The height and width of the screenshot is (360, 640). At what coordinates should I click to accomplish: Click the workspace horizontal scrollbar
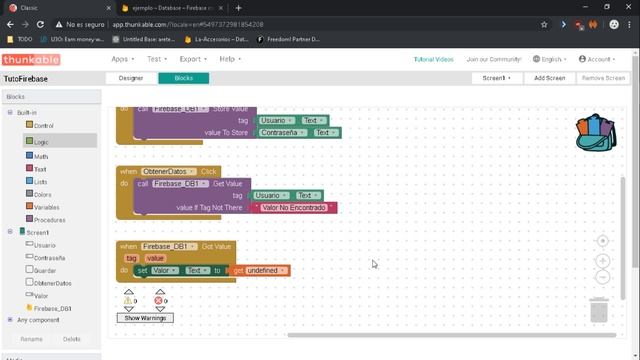pyautogui.click(x=451, y=335)
